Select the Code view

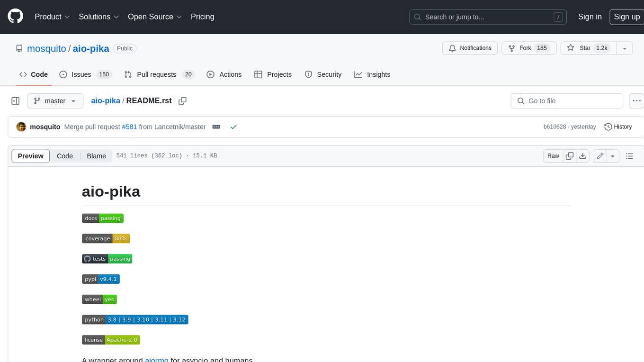click(65, 156)
